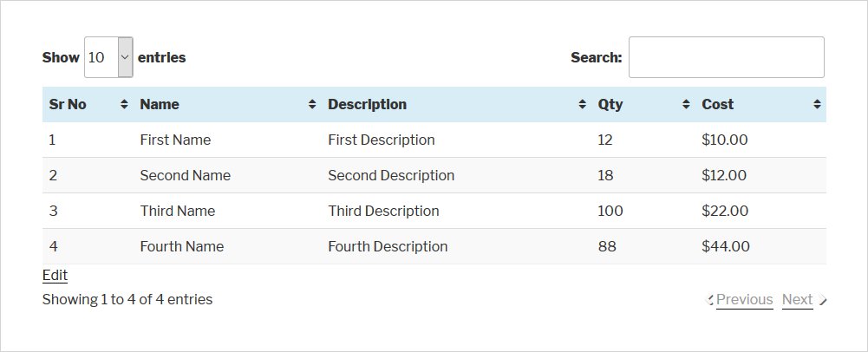Go to Next page link

[797, 300]
